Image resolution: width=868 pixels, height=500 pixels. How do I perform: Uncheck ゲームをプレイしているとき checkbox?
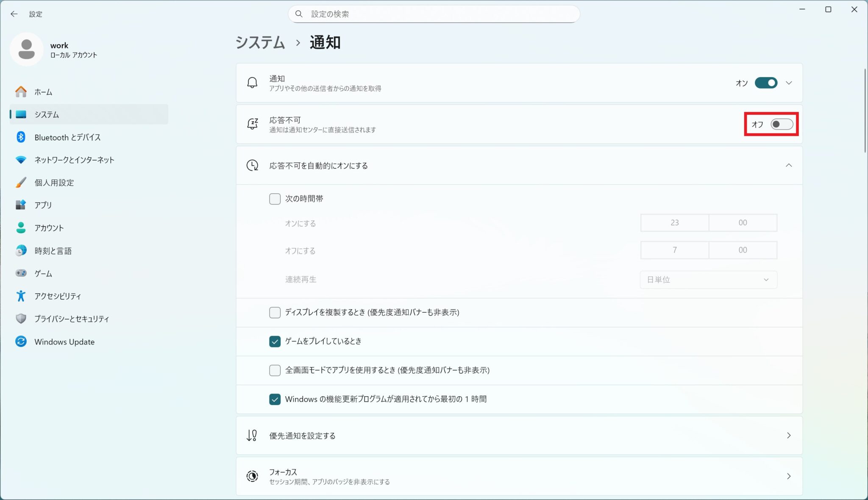(x=275, y=342)
